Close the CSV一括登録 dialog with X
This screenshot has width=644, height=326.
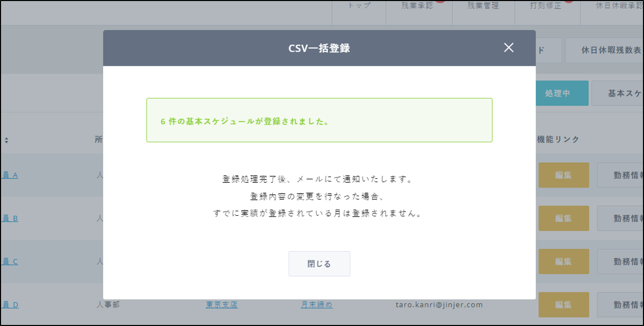point(509,48)
